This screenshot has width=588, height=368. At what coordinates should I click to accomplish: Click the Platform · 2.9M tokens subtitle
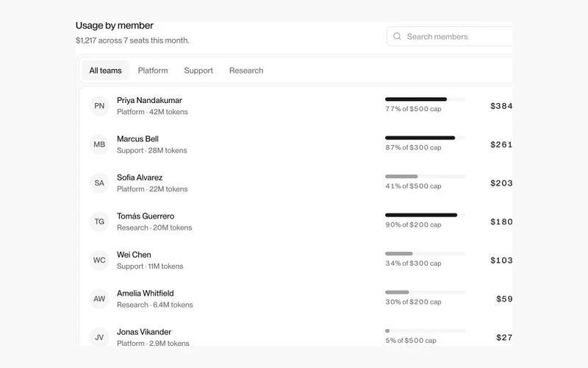pos(153,343)
